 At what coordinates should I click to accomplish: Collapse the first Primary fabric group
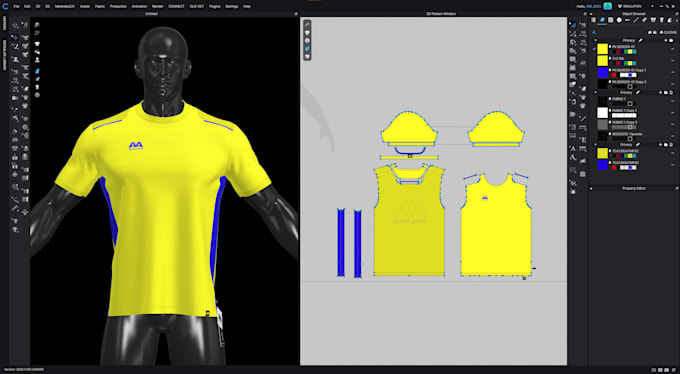pos(595,40)
